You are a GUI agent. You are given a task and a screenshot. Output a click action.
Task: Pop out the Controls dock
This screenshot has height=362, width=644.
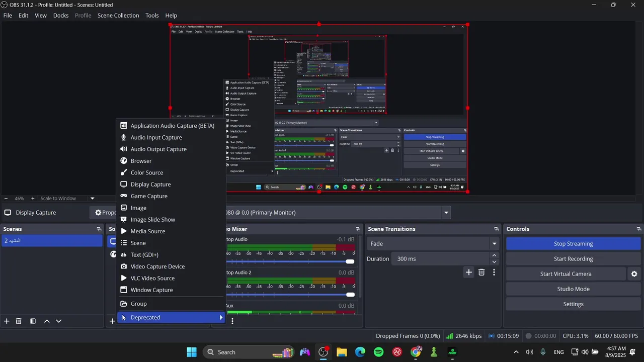tap(638, 229)
